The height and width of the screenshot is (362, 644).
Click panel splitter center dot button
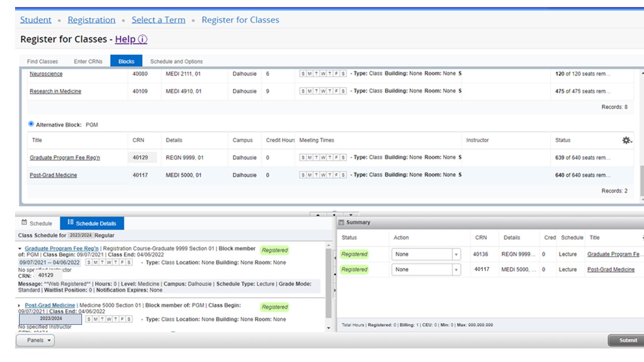click(x=334, y=214)
